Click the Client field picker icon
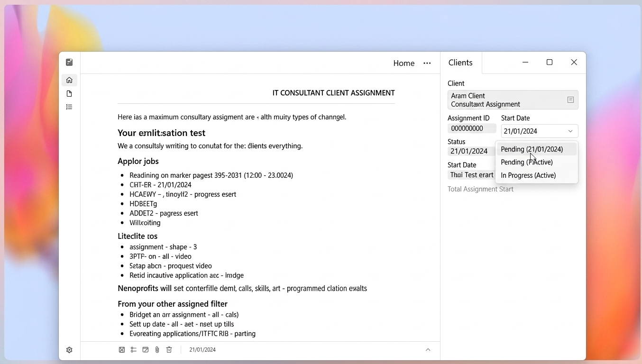Viewport: 642px width, 364px height. click(x=570, y=100)
